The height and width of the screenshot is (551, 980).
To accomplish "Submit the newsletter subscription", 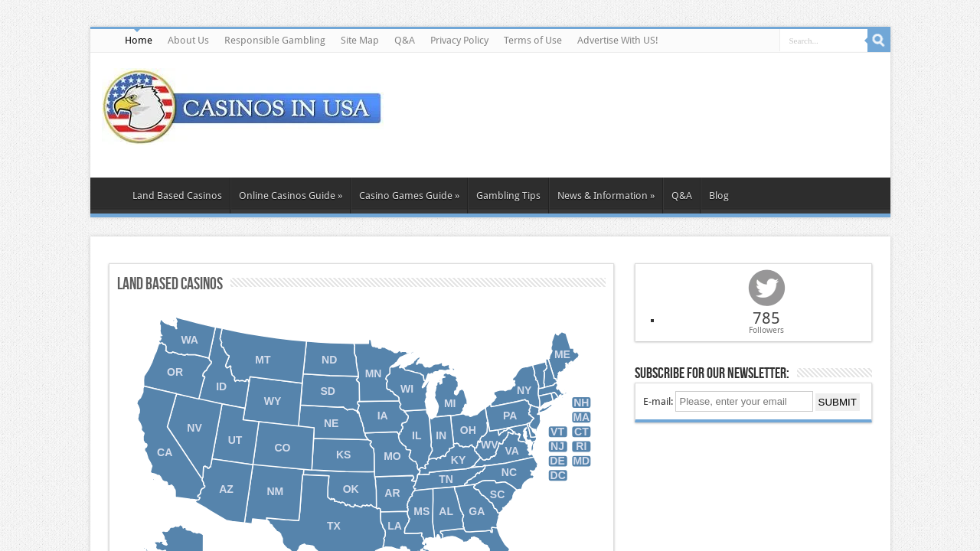I will point(838,402).
